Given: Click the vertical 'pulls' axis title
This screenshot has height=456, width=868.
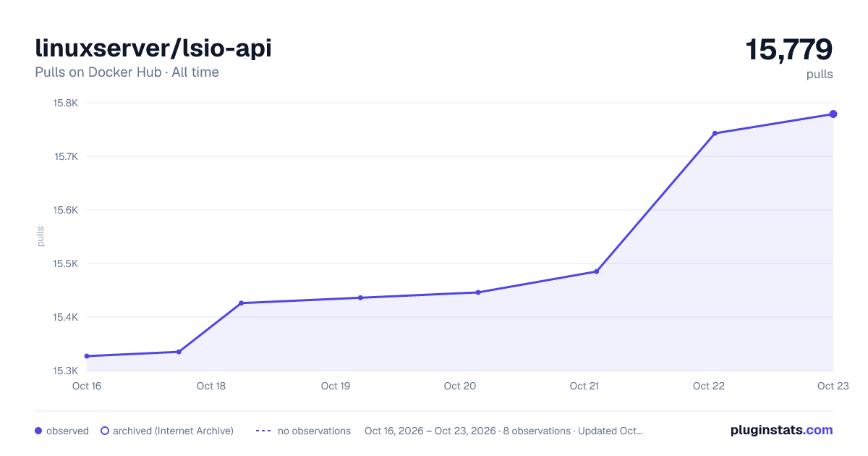Looking at the screenshot, I should 41,237.
